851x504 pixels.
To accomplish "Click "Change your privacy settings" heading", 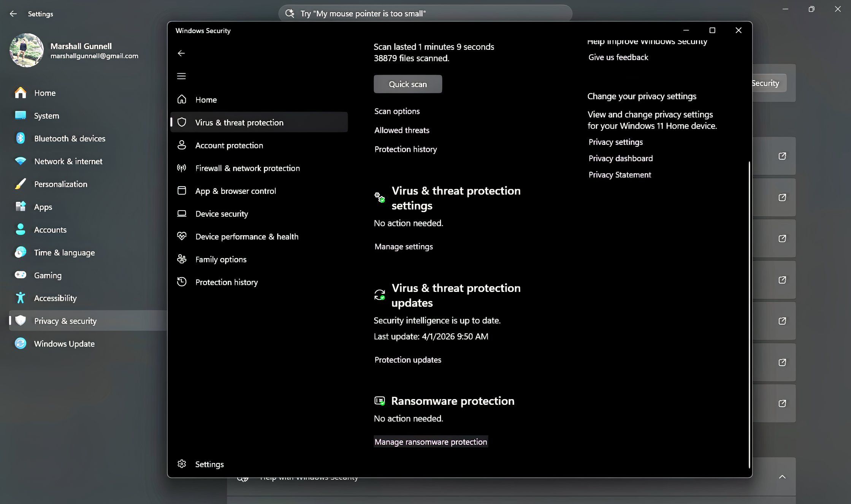I will click(642, 96).
